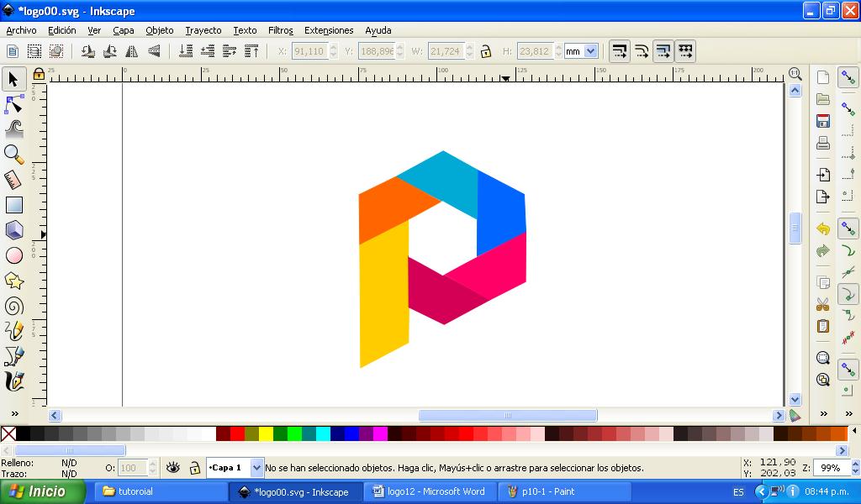Save the document with floppy icon
Image resolution: width=861 pixels, height=504 pixels.
pyautogui.click(x=822, y=121)
